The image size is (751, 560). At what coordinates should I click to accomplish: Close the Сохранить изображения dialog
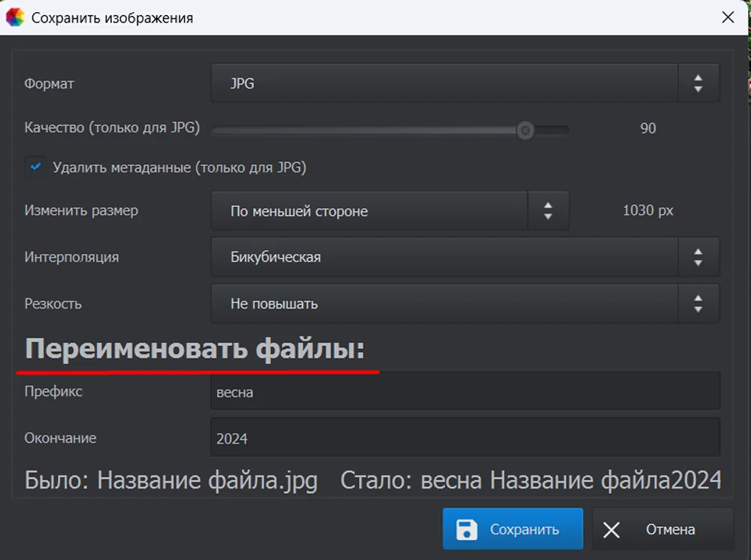728,17
